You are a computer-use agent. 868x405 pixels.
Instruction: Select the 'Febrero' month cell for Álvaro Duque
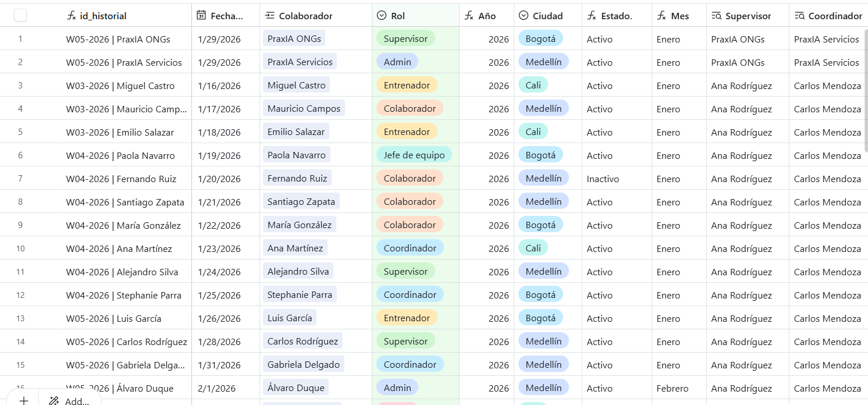tap(673, 388)
